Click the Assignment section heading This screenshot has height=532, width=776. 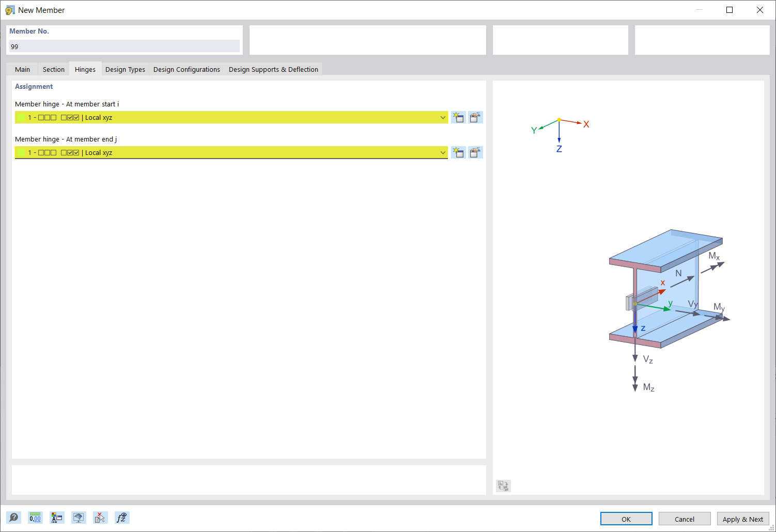pyautogui.click(x=34, y=86)
